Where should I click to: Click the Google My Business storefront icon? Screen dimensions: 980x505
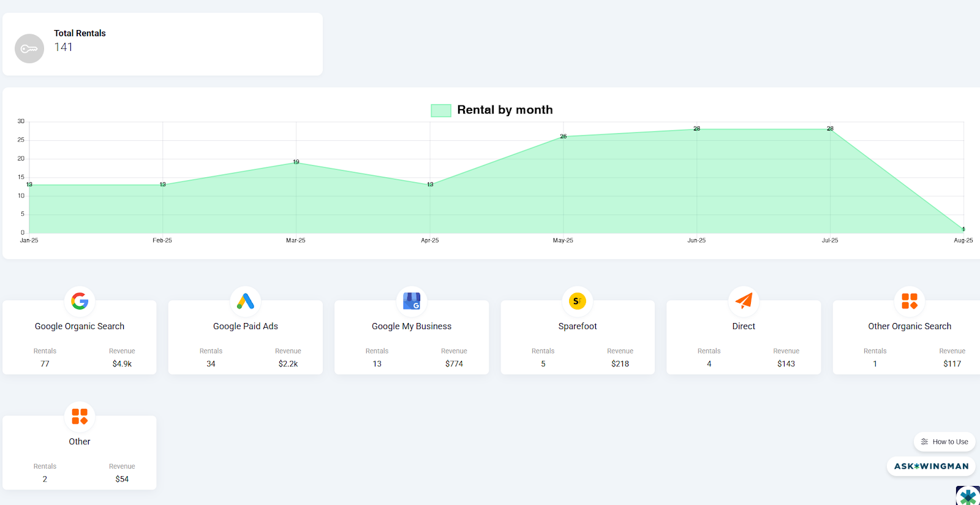click(x=412, y=301)
